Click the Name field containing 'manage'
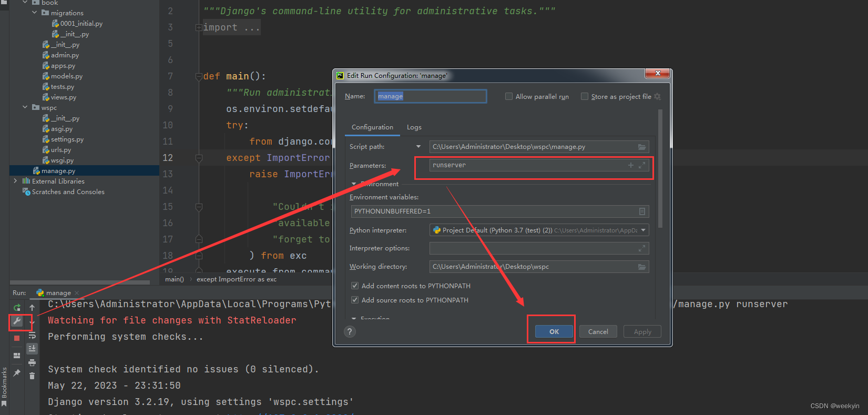The width and height of the screenshot is (868, 415). (x=431, y=96)
